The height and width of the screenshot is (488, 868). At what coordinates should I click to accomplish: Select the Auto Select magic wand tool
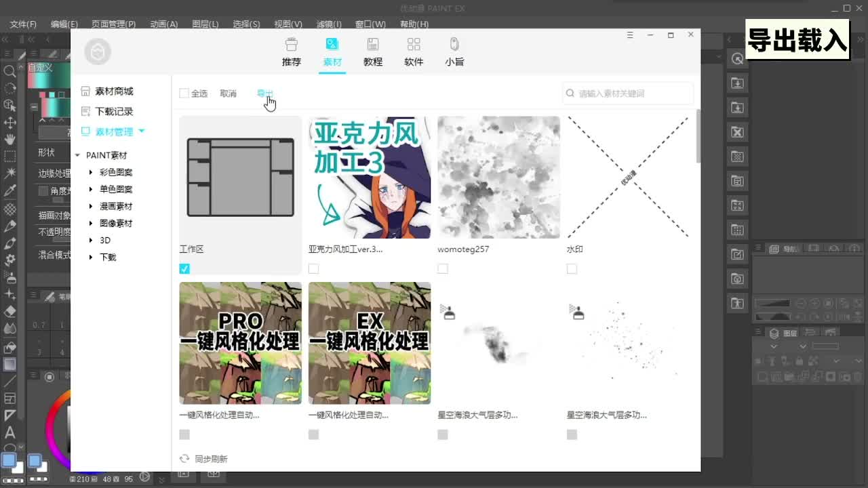(10, 174)
